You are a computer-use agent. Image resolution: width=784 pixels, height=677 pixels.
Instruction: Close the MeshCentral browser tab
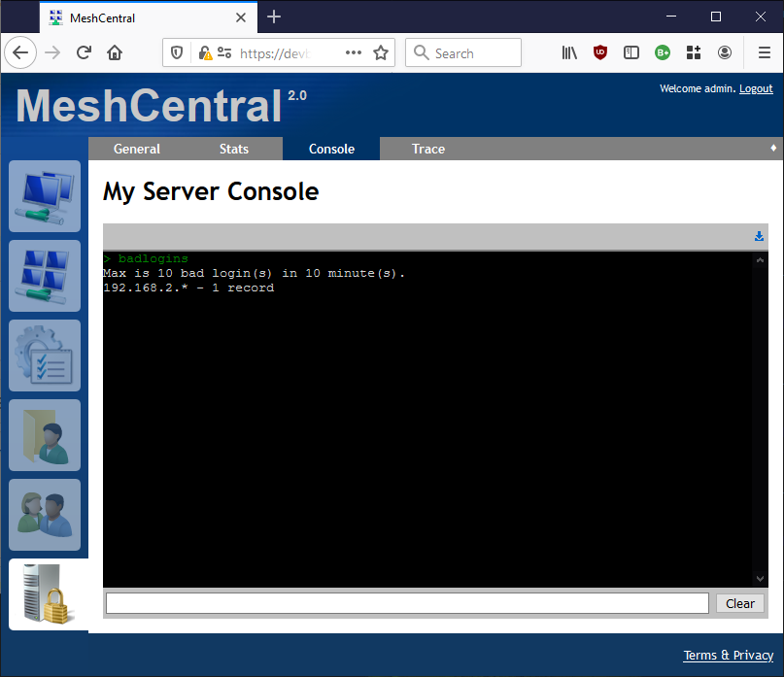(x=241, y=18)
